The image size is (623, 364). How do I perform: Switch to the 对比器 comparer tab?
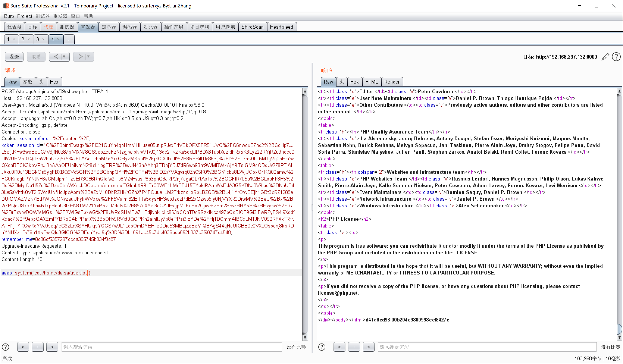click(151, 27)
